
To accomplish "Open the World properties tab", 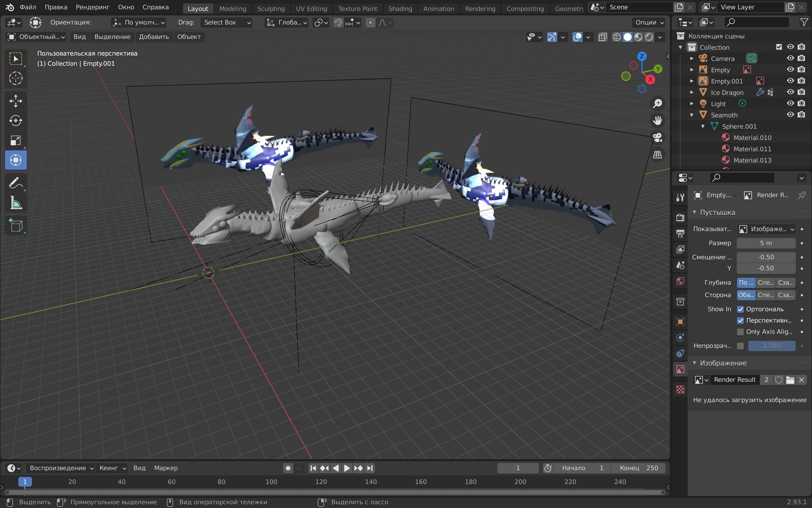I will (x=680, y=281).
